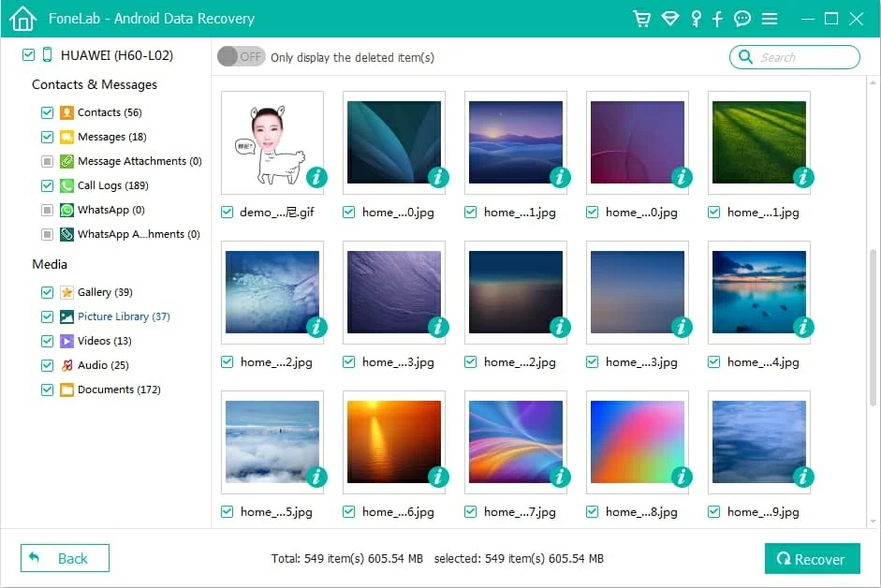Viewport: 881px width, 588px height.
Task: Go Back to previous step
Action: click(65, 558)
